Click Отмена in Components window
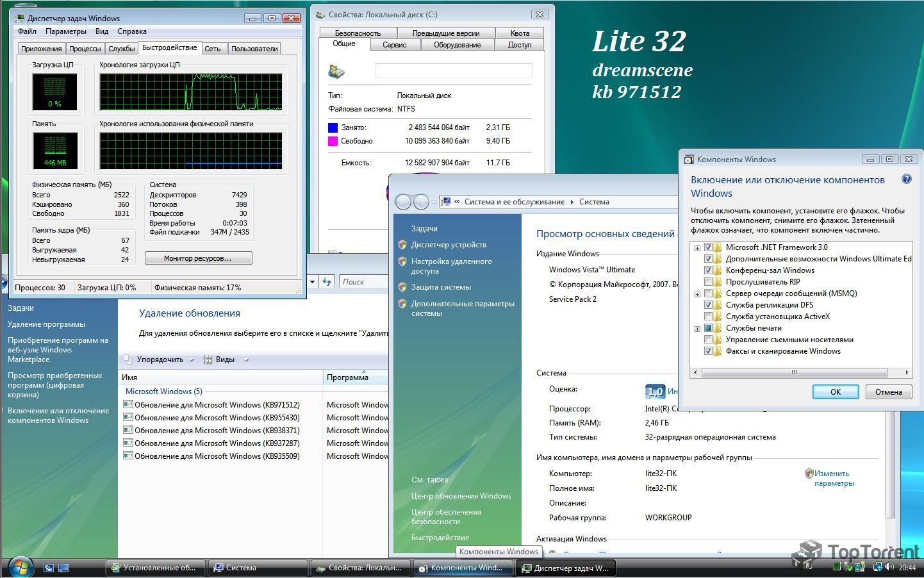This screenshot has width=924, height=578. coord(889,392)
